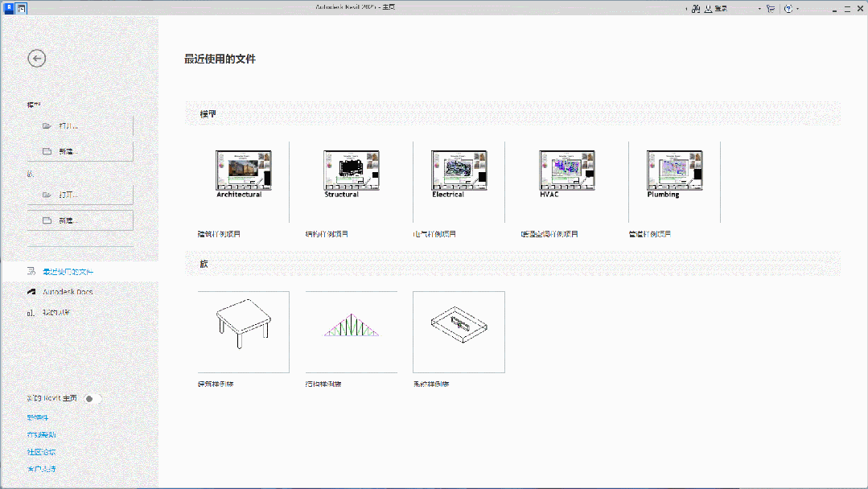Click the open folder icon in 模型 section
The image size is (868, 489).
[47, 125]
